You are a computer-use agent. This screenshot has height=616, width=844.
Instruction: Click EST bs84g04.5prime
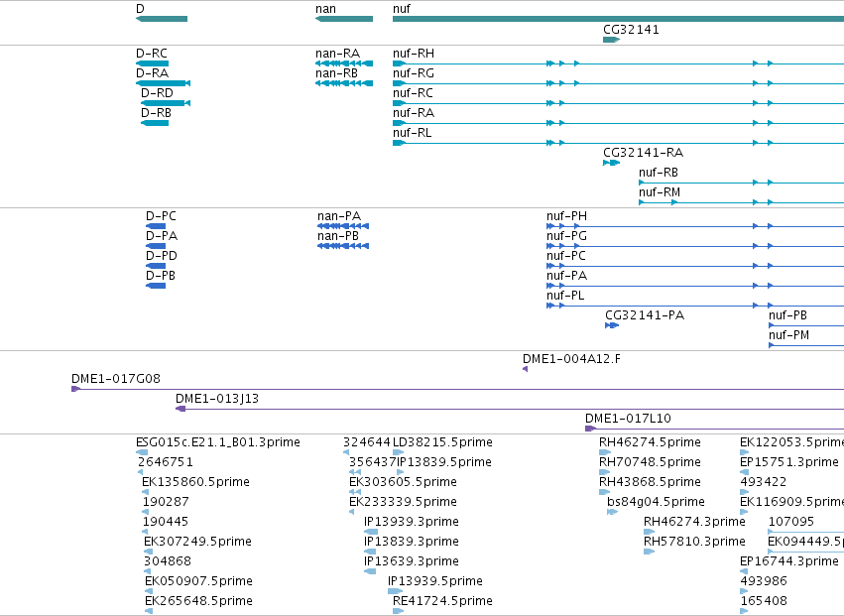pos(612,512)
